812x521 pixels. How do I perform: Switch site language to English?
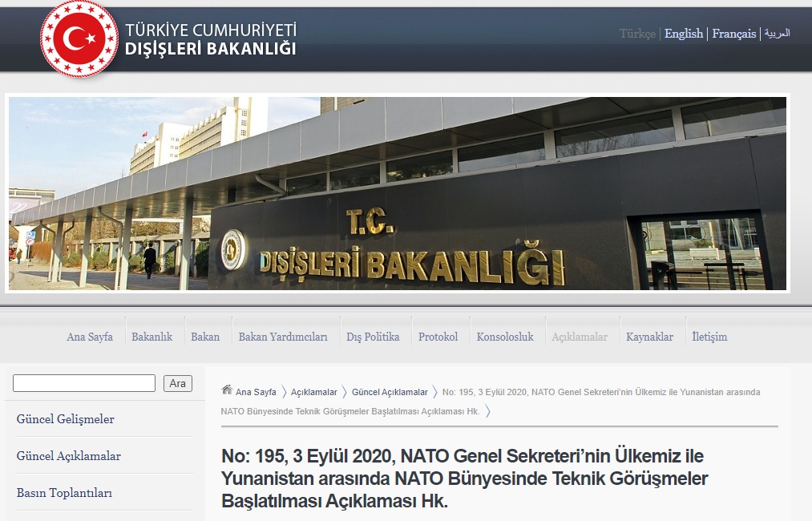[x=683, y=34]
